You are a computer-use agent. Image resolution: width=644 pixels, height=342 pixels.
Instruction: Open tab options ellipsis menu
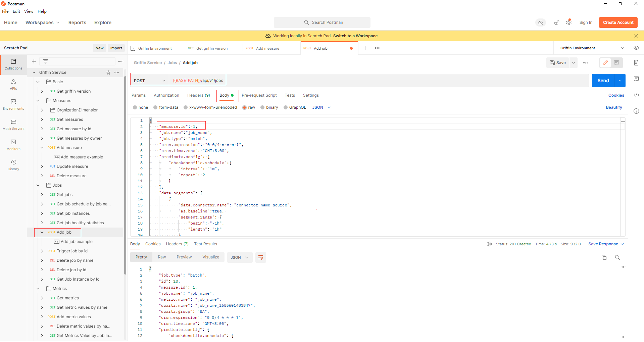coord(377,48)
